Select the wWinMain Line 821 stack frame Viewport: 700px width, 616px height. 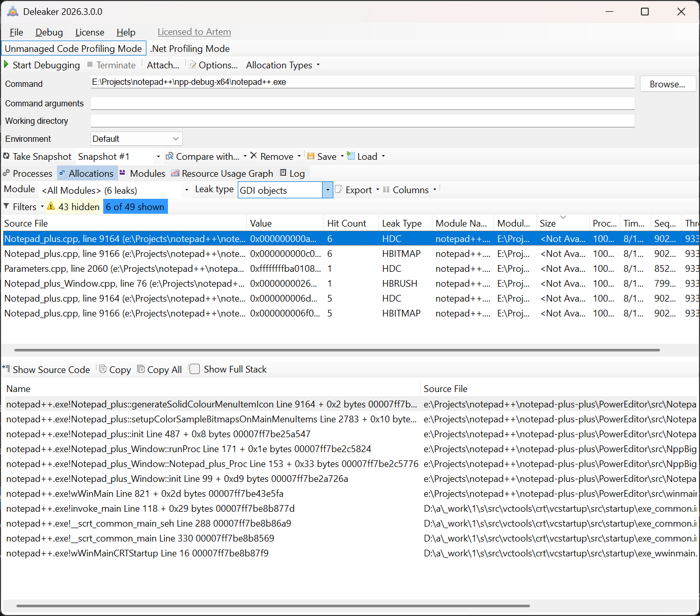point(350,494)
